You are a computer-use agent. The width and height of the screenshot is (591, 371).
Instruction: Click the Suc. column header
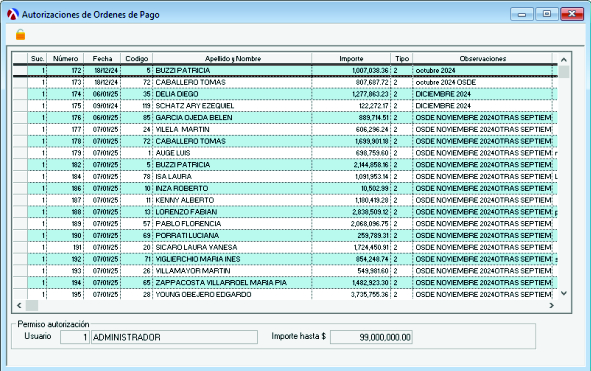coord(37,58)
